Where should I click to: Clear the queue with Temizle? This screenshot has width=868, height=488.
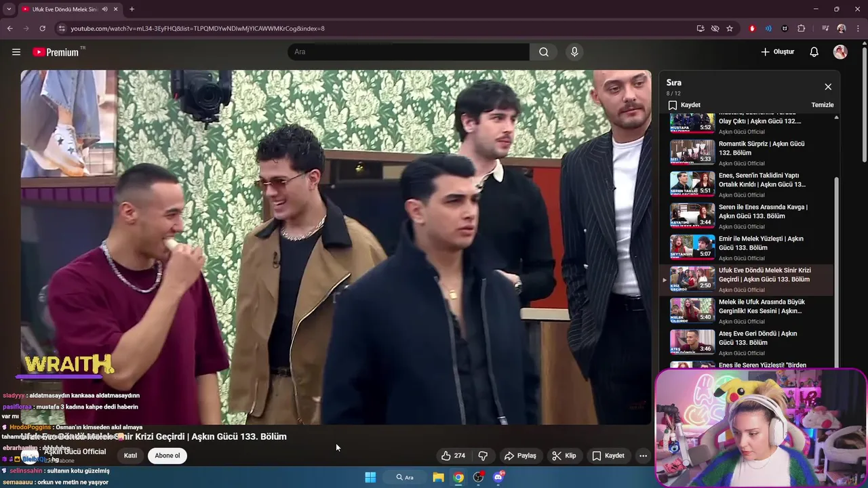tap(823, 105)
